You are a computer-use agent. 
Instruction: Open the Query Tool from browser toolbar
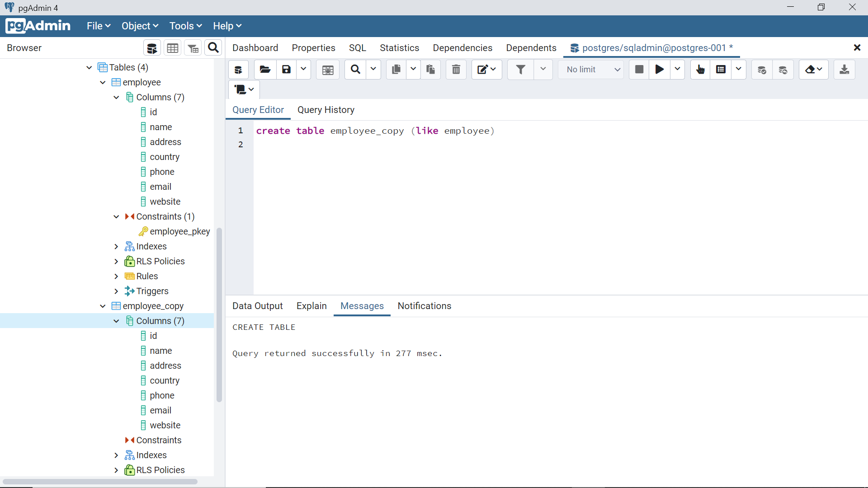point(152,47)
